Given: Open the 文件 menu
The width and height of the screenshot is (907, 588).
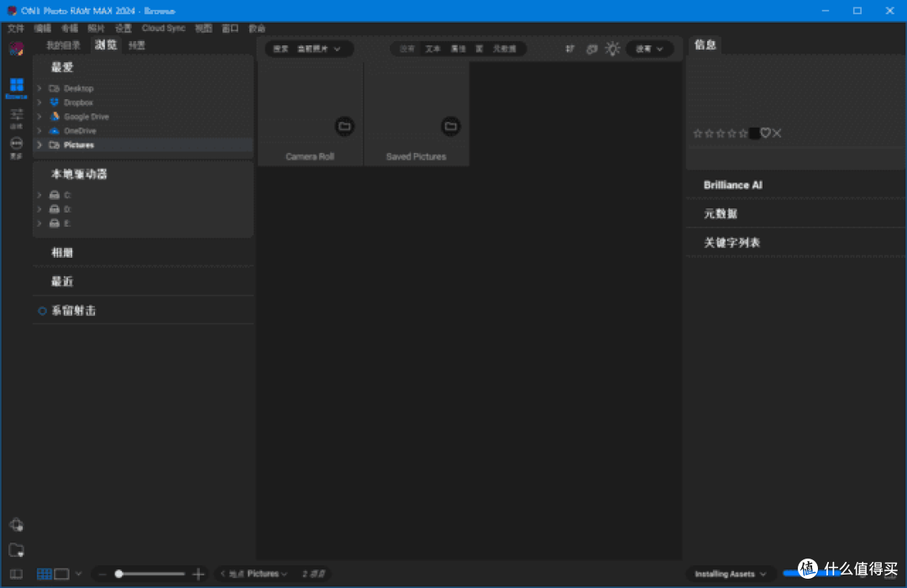Looking at the screenshot, I should pyautogui.click(x=16, y=29).
